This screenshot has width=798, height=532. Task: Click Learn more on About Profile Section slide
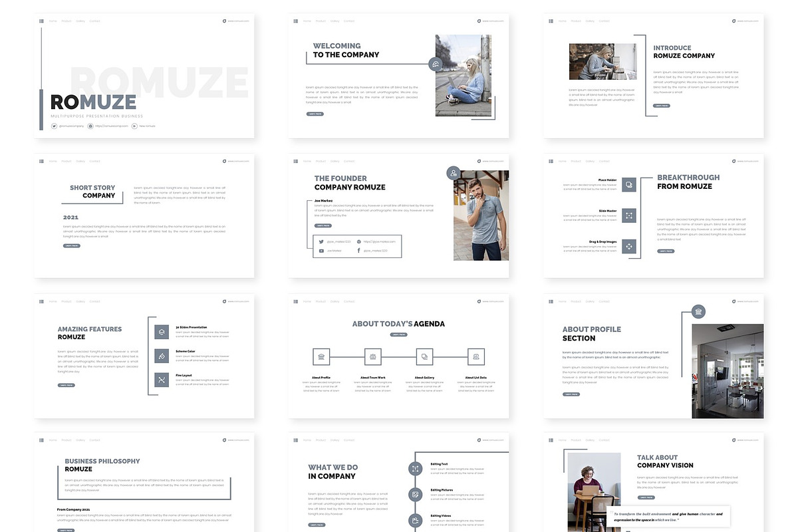(x=571, y=394)
